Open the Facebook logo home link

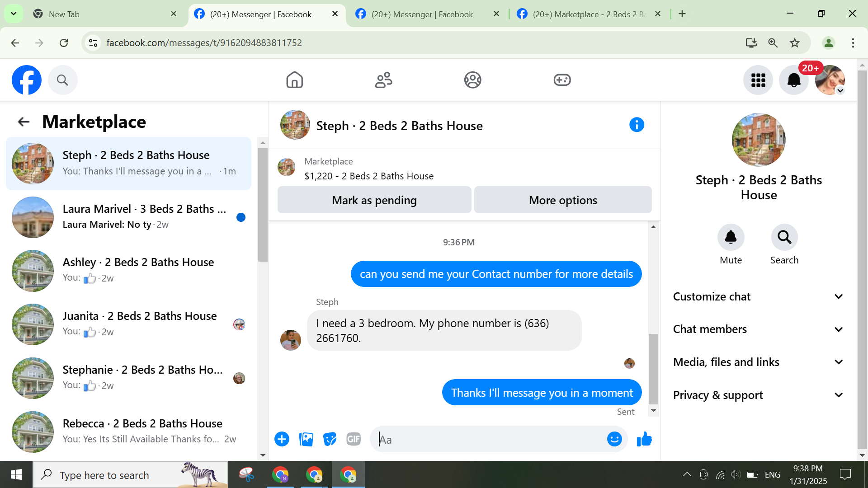click(27, 80)
